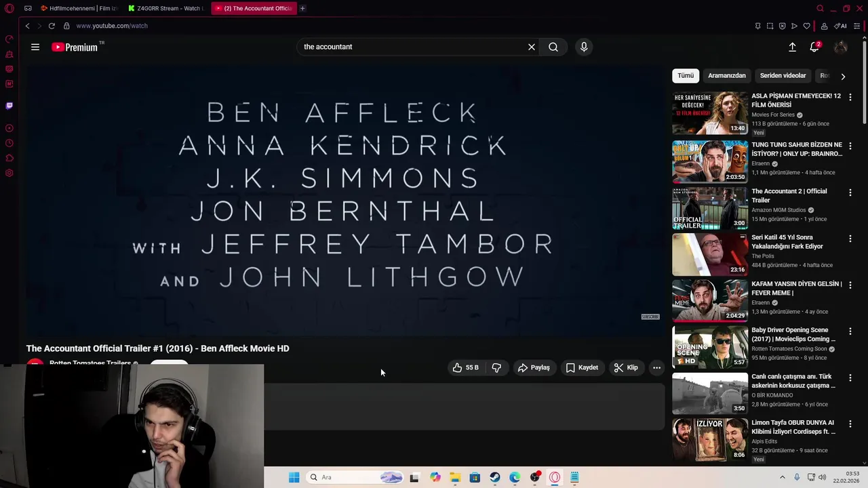
Task: Open options for Baby Driver Opening Scene
Action: coord(850,331)
